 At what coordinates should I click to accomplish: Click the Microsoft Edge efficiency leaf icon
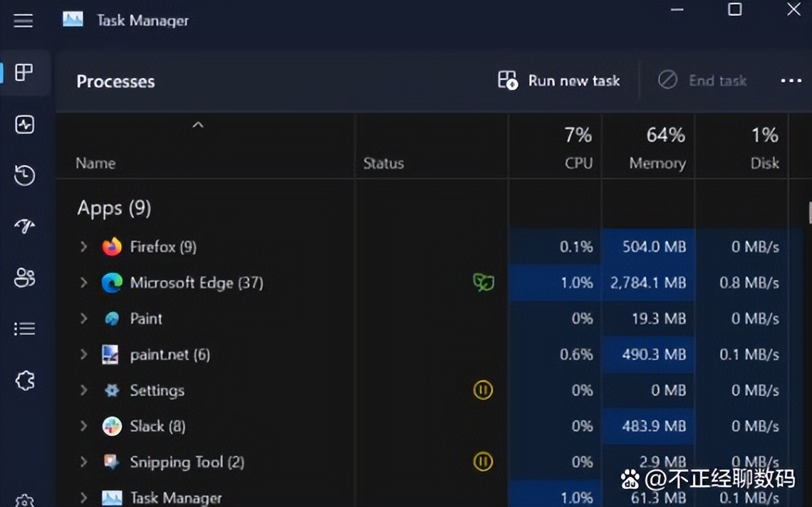[482, 282]
